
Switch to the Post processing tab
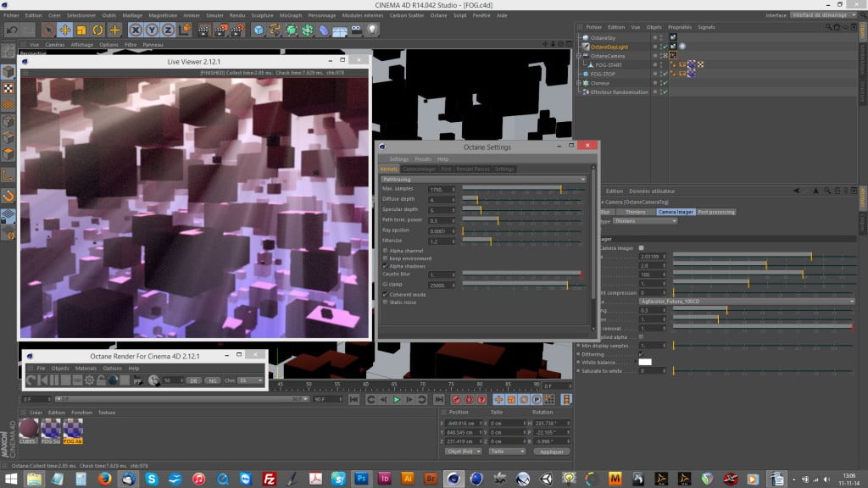point(716,212)
